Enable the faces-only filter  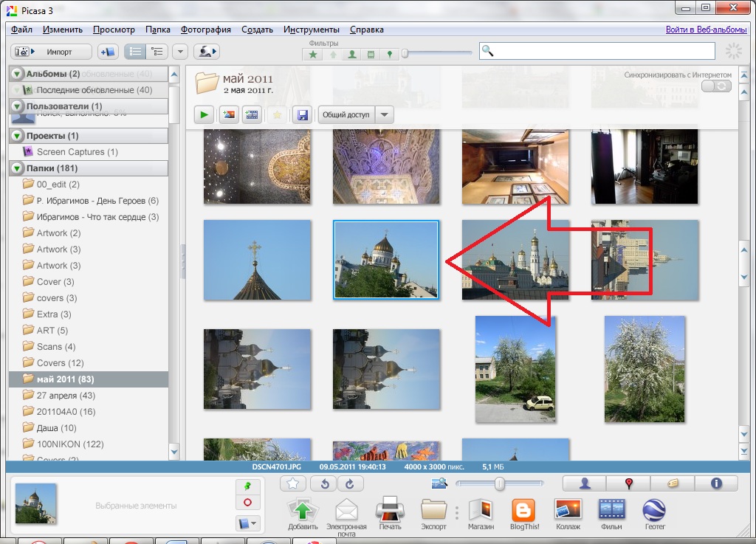pyautogui.click(x=352, y=54)
